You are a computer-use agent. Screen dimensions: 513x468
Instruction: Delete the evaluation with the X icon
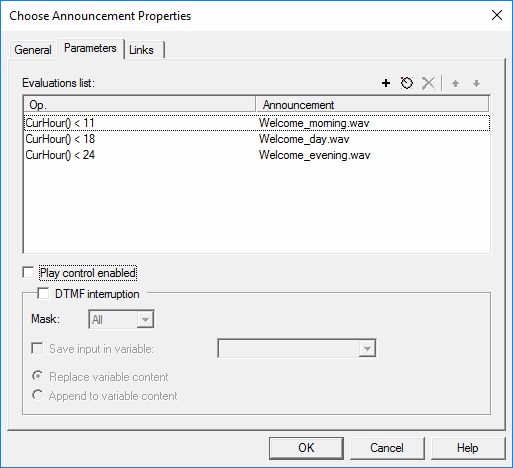point(428,83)
